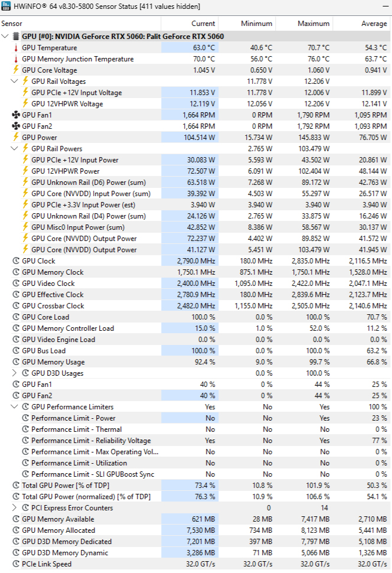
Task: Click lightning icon beside GPU Misc0 Input Power
Action: click(25, 227)
